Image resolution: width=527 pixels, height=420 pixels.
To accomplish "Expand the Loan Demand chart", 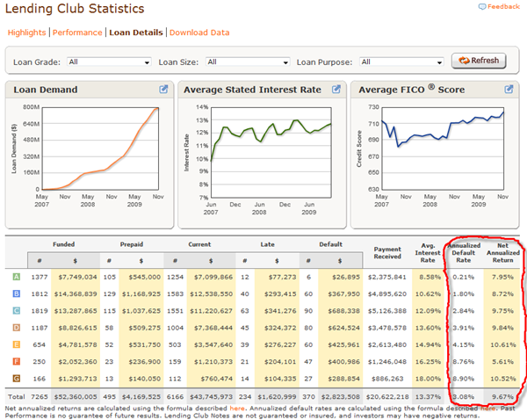I will pos(163,89).
